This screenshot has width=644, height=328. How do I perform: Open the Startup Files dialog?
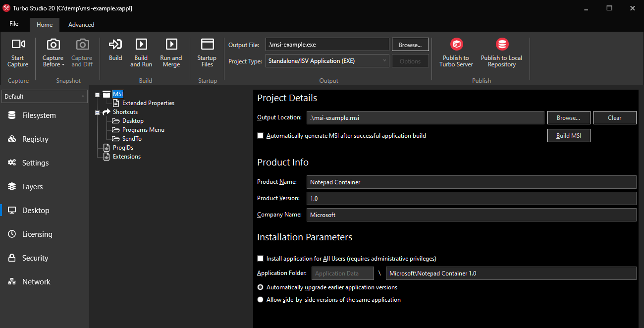(x=207, y=52)
